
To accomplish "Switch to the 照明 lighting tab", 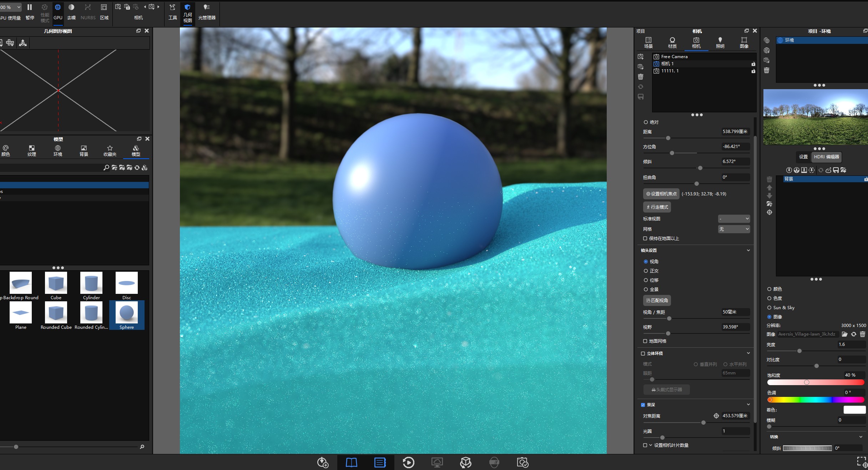I will [720, 43].
